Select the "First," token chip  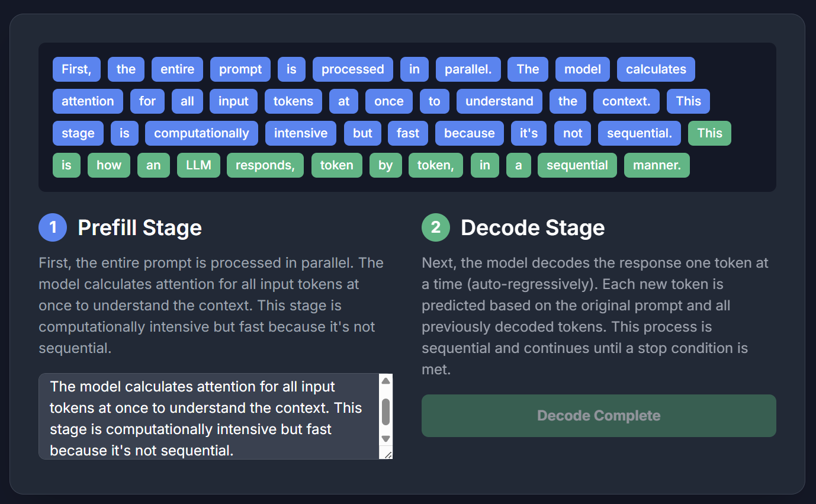76,69
